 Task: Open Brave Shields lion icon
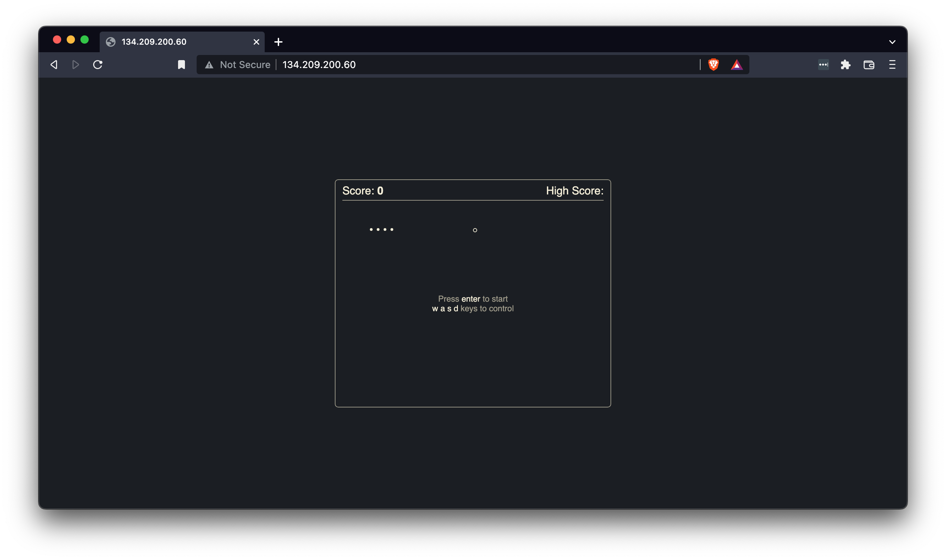(x=713, y=65)
